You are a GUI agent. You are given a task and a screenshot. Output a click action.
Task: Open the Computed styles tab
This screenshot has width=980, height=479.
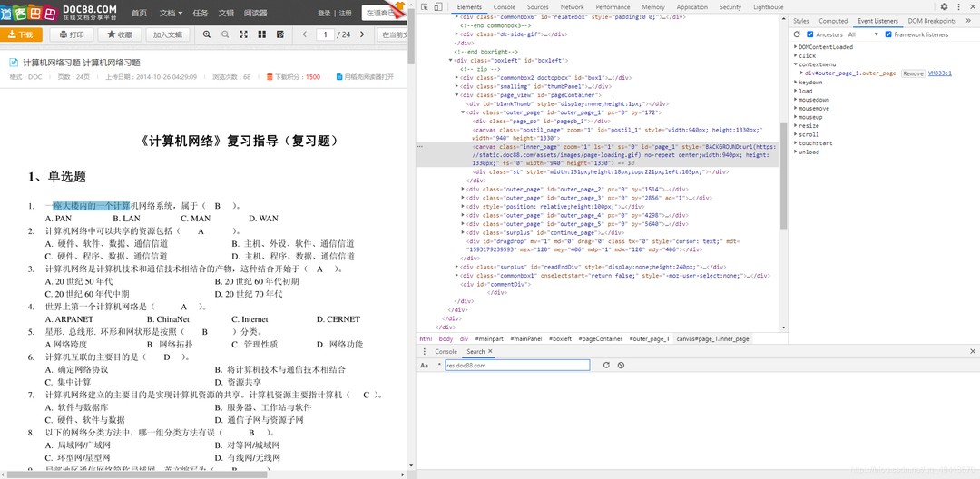833,21
